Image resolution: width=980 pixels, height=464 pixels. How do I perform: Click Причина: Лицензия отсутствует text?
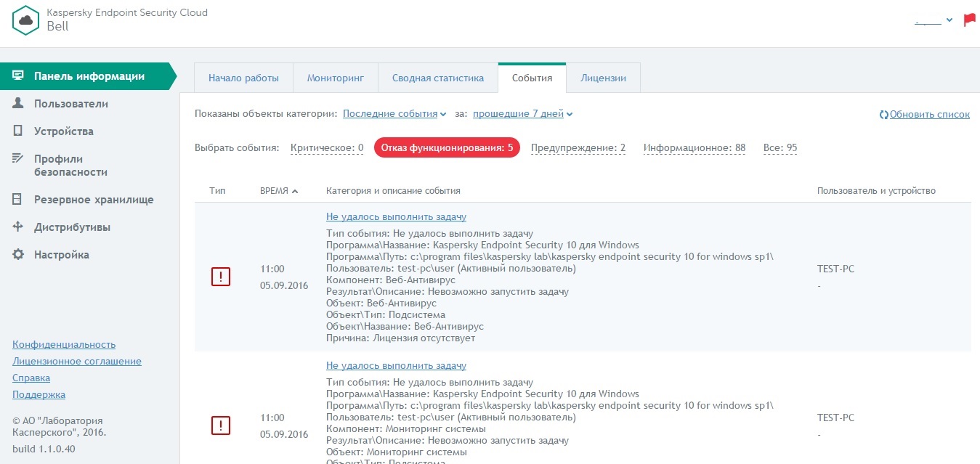(x=401, y=338)
